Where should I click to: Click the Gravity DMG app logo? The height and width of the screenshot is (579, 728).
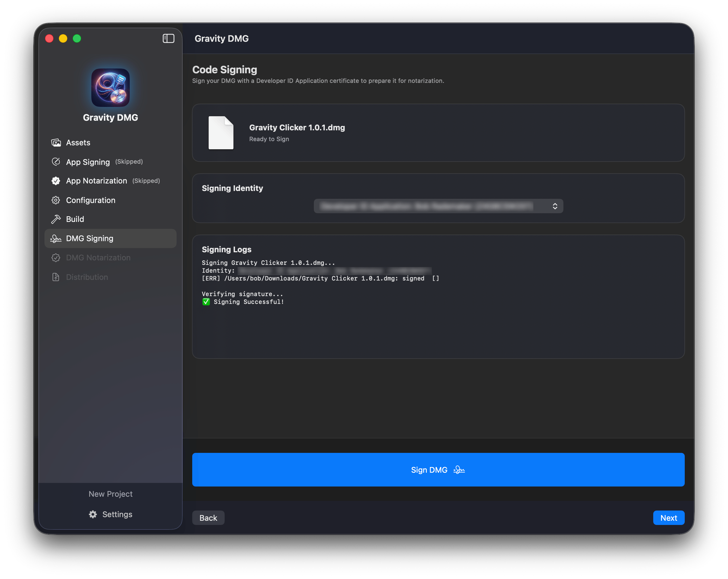[111, 88]
